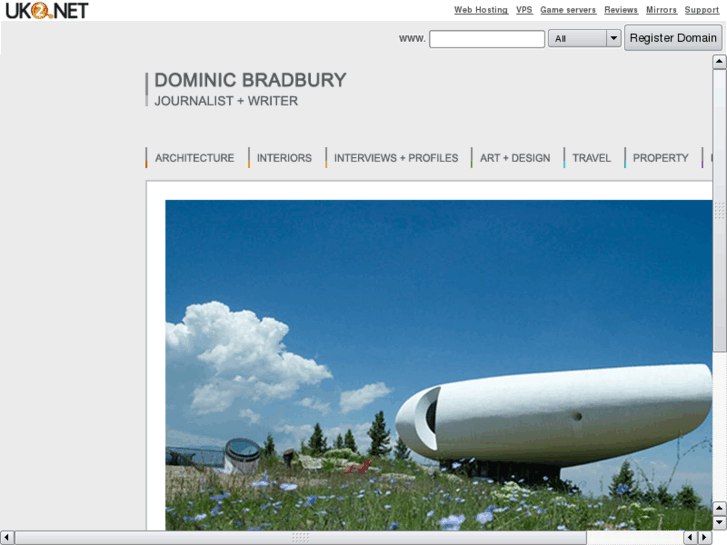The image size is (727, 545).
Task: Click the horizontal scrollbar thumb
Action: point(300,538)
